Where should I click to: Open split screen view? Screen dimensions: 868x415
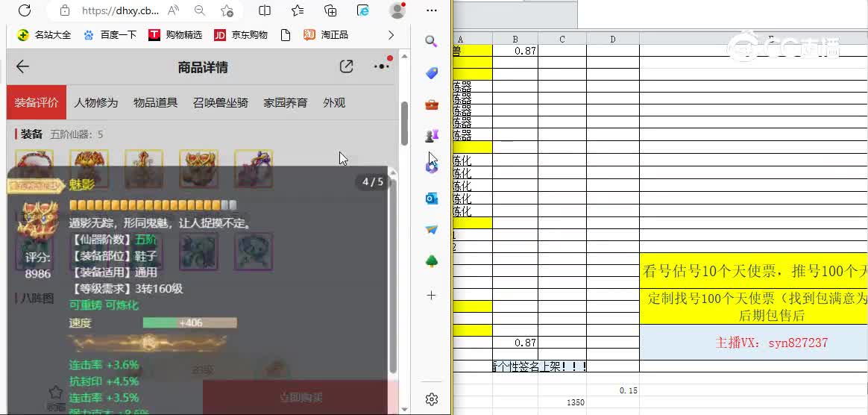(265, 10)
